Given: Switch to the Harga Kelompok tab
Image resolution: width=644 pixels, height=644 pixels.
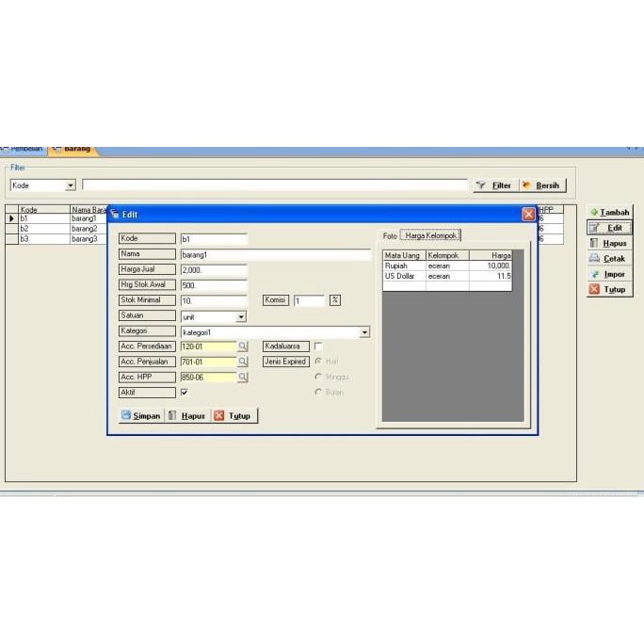Looking at the screenshot, I should (x=431, y=235).
